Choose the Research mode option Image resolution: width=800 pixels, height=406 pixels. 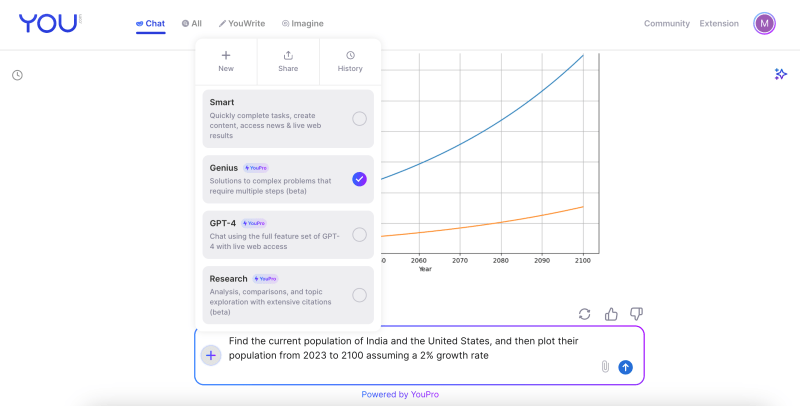click(x=359, y=295)
